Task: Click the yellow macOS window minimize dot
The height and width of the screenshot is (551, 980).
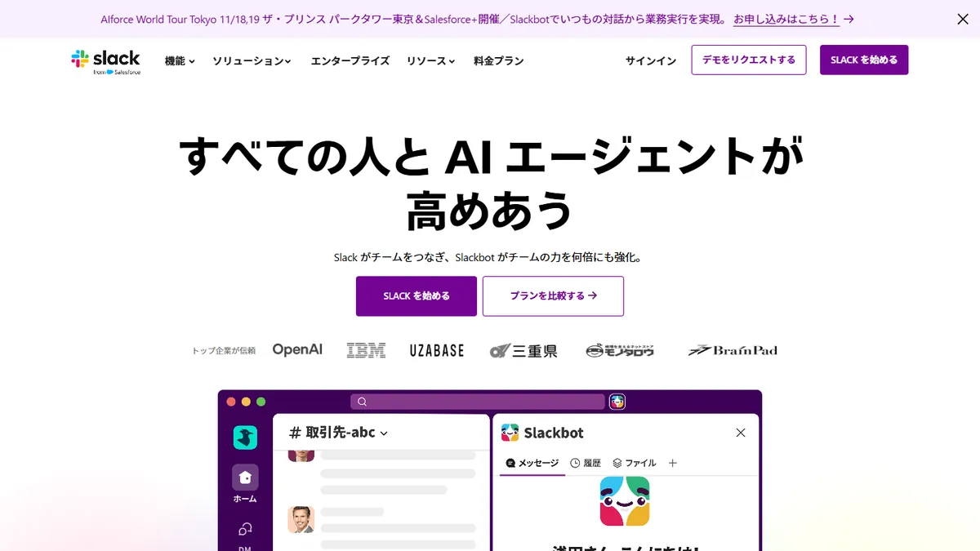Action: 246,402
